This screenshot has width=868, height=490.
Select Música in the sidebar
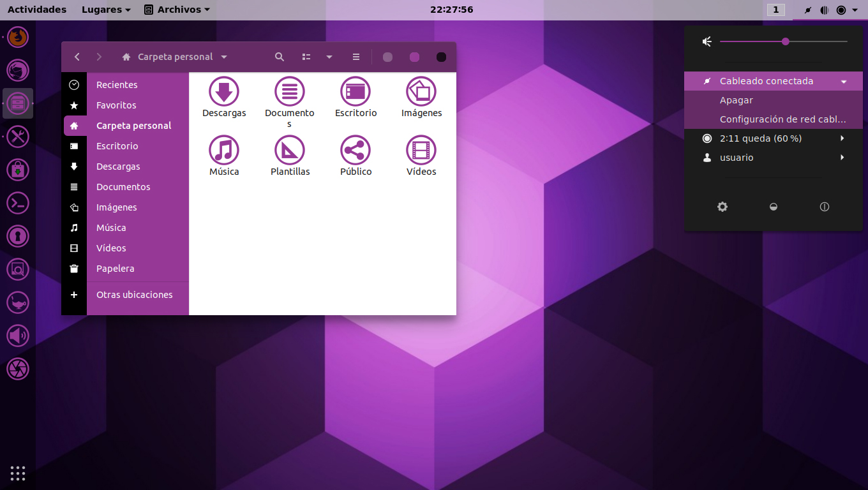coord(126,228)
